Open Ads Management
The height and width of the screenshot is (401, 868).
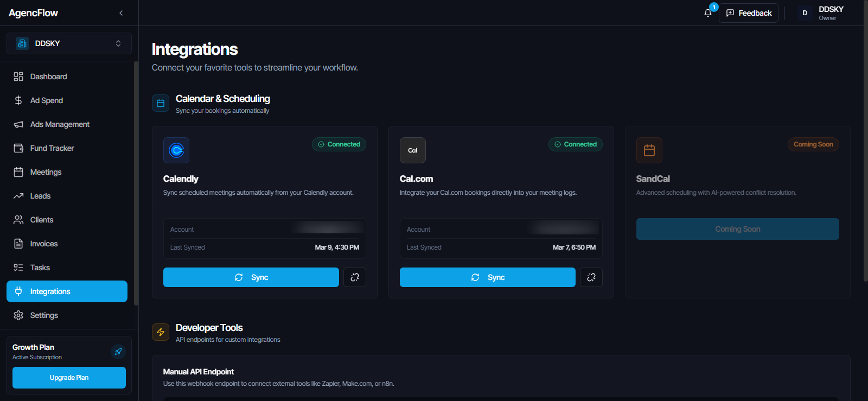(67, 124)
